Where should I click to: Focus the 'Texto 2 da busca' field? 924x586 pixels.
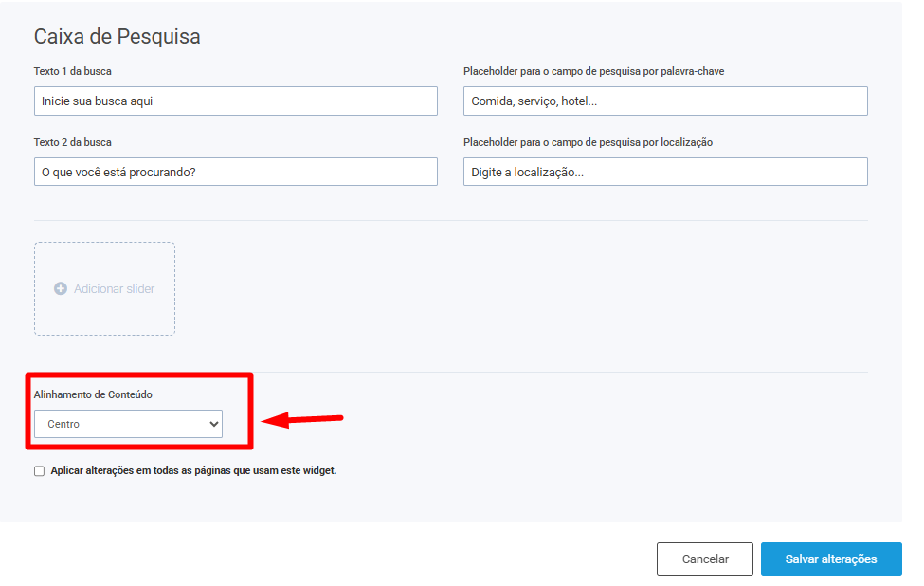point(236,172)
